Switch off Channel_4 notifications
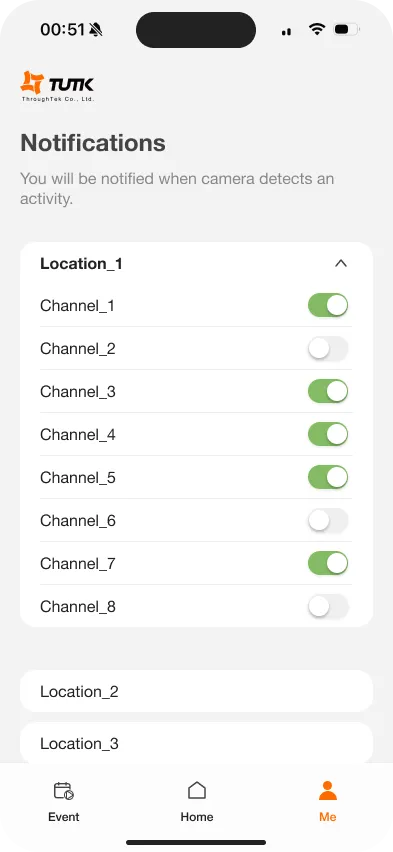This screenshot has width=393, height=852. point(328,434)
